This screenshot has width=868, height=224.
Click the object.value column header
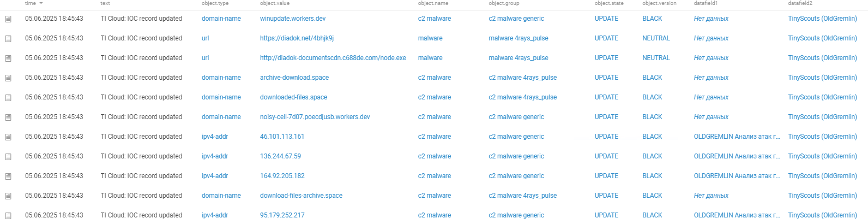[x=275, y=3]
